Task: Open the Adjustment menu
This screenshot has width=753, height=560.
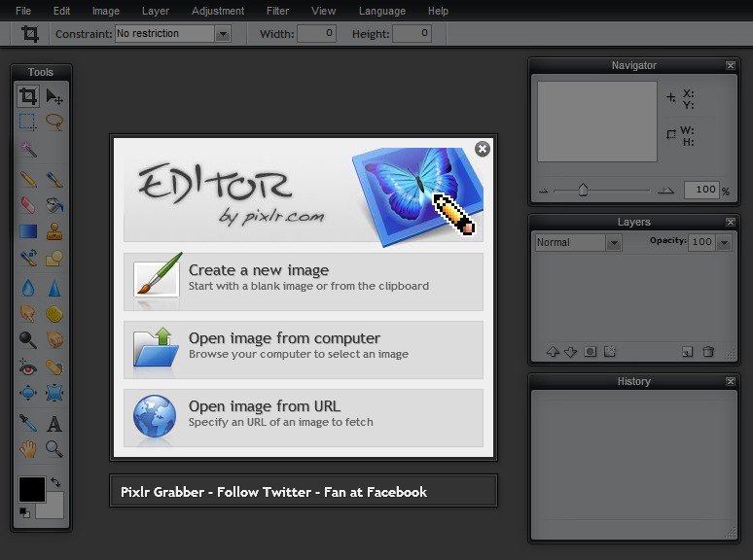Action: pos(218,11)
